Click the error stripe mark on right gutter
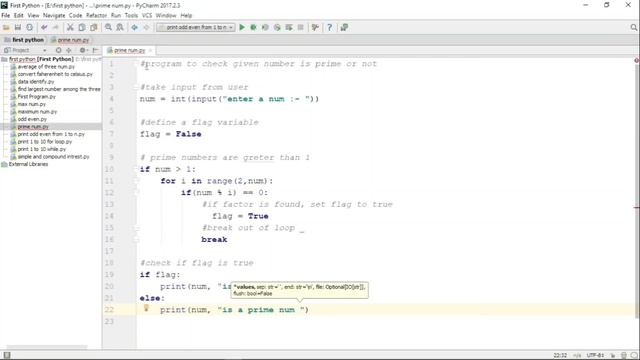The image size is (640, 360). [637, 207]
